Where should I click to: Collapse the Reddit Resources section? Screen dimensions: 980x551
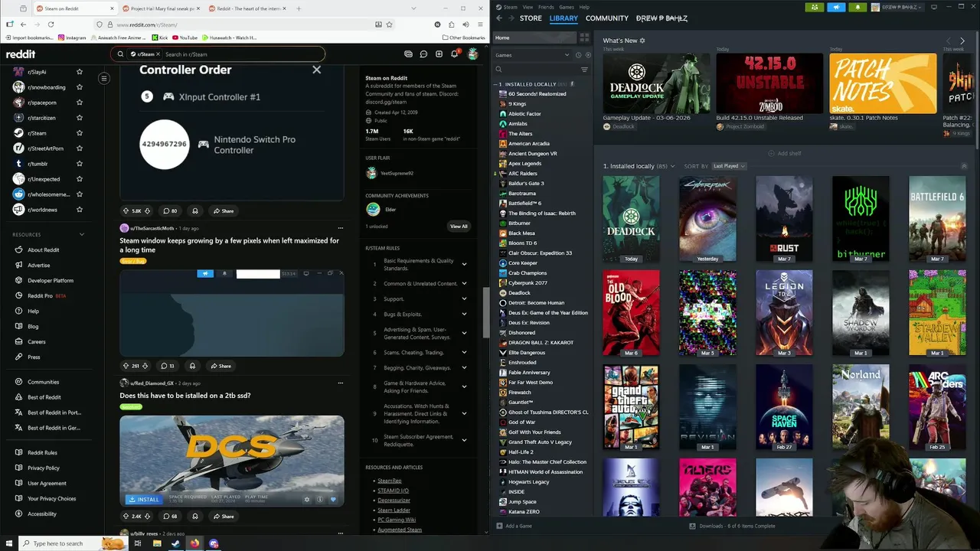(x=82, y=234)
